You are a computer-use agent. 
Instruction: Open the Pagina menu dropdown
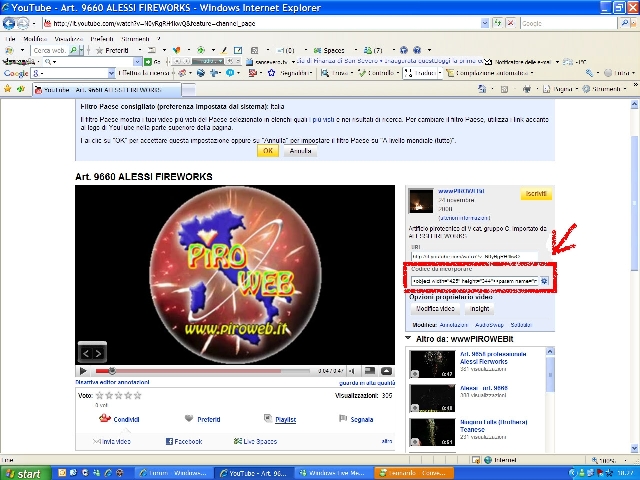click(577, 89)
